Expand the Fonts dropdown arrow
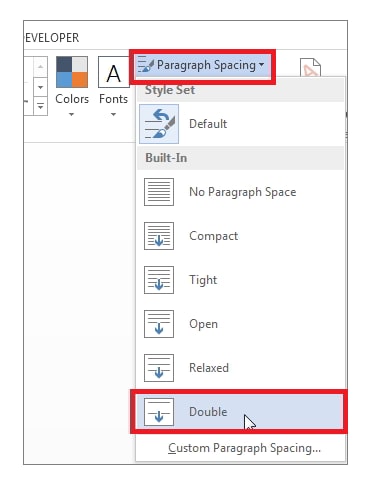365x489 pixels. pyautogui.click(x=113, y=114)
